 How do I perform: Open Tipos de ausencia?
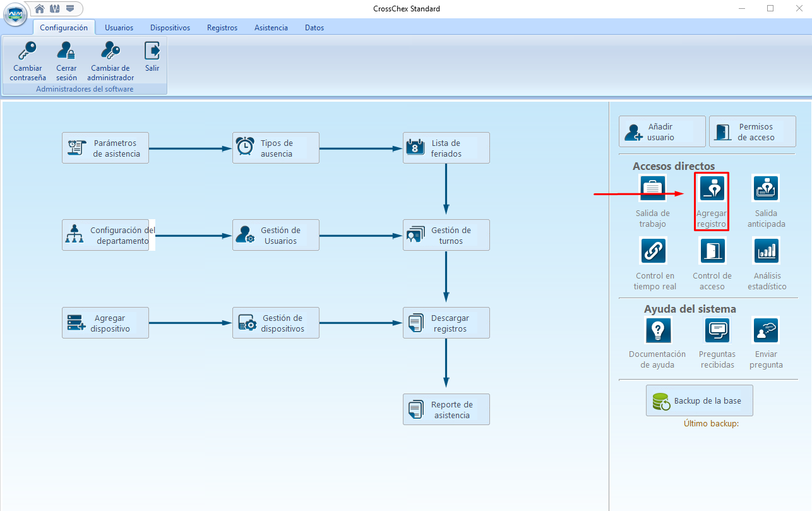tap(276, 148)
